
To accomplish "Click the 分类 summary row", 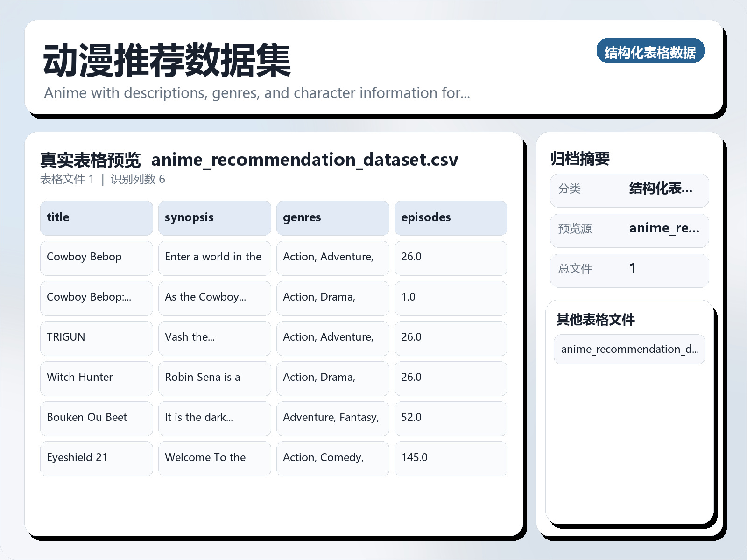I will point(629,190).
